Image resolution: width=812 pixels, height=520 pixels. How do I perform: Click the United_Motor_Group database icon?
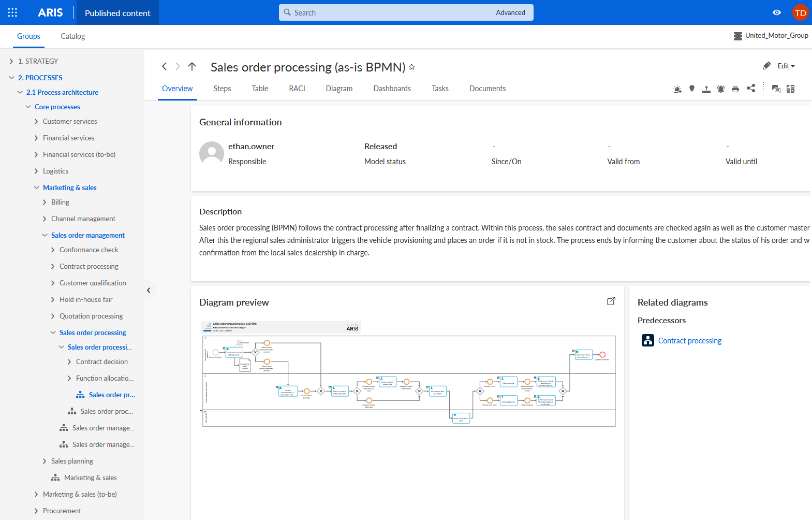[x=738, y=36]
